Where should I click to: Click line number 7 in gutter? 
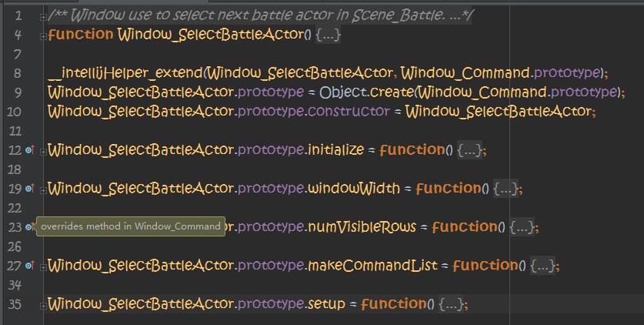coord(18,54)
